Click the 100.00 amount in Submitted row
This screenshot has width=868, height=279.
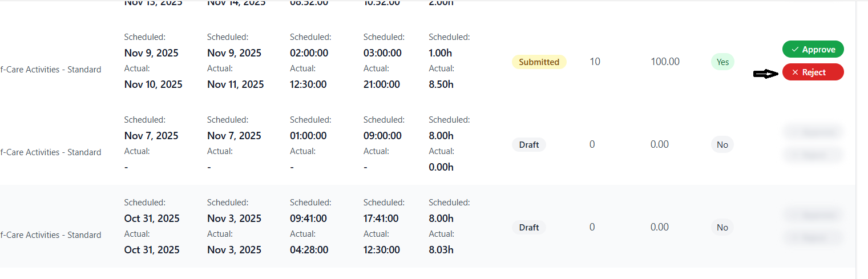[x=665, y=62]
